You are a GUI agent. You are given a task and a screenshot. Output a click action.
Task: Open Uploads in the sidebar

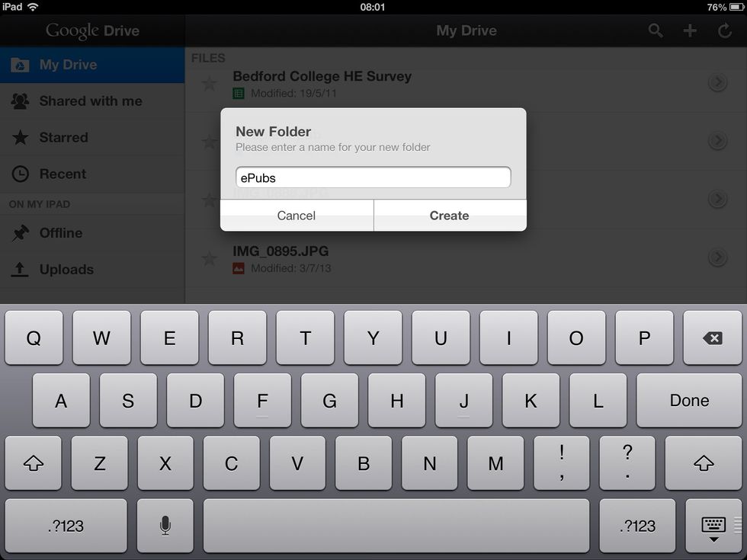click(x=92, y=270)
